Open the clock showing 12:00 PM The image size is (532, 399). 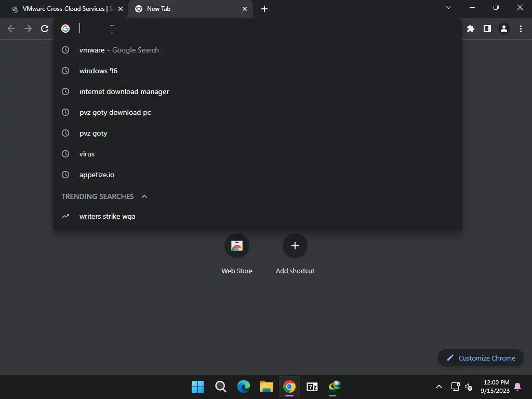click(495, 387)
